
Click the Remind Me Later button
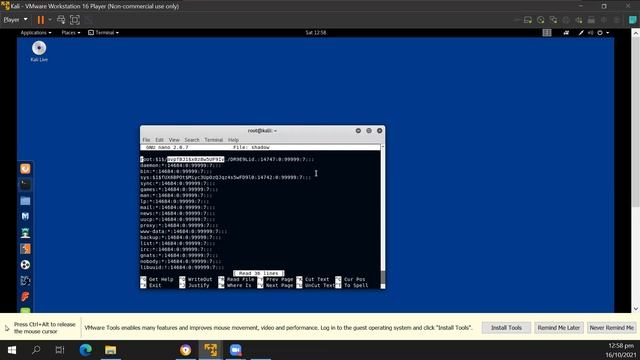click(558, 328)
